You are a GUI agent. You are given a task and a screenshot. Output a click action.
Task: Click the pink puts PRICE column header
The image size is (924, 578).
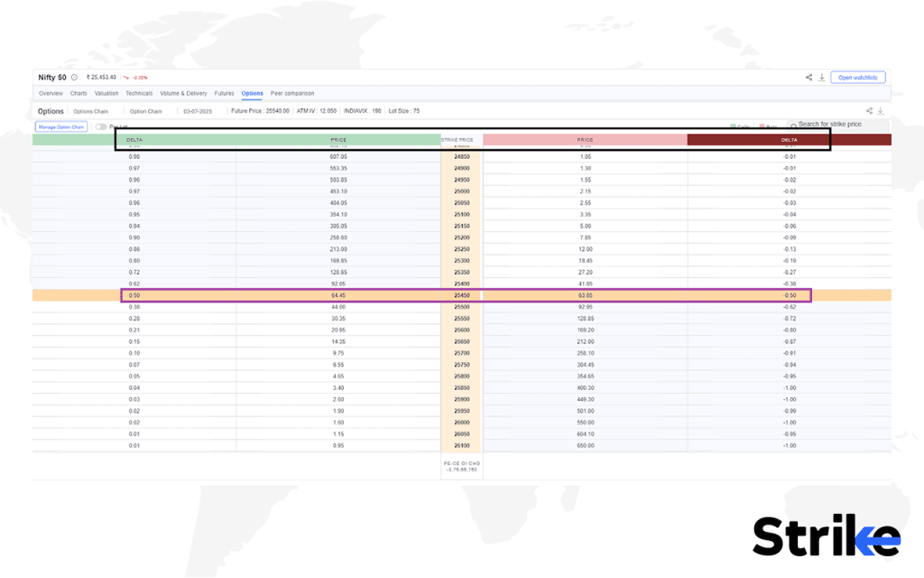click(x=585, y=140)
